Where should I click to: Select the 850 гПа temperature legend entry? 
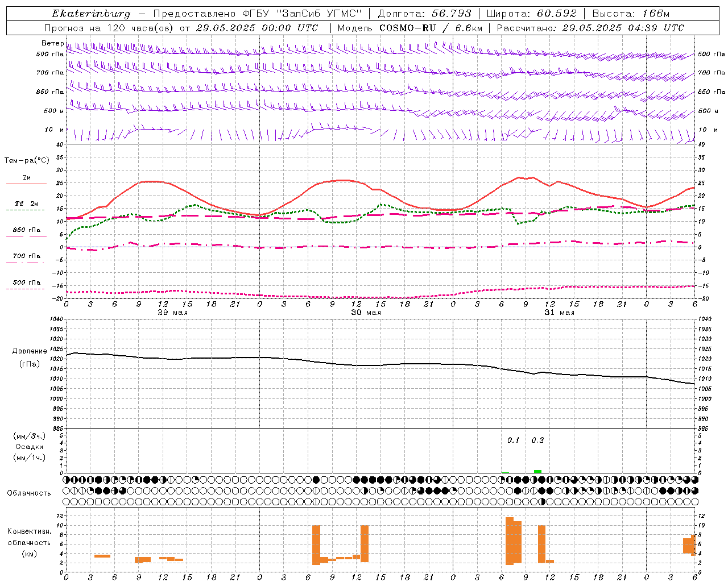coord(27,230)
